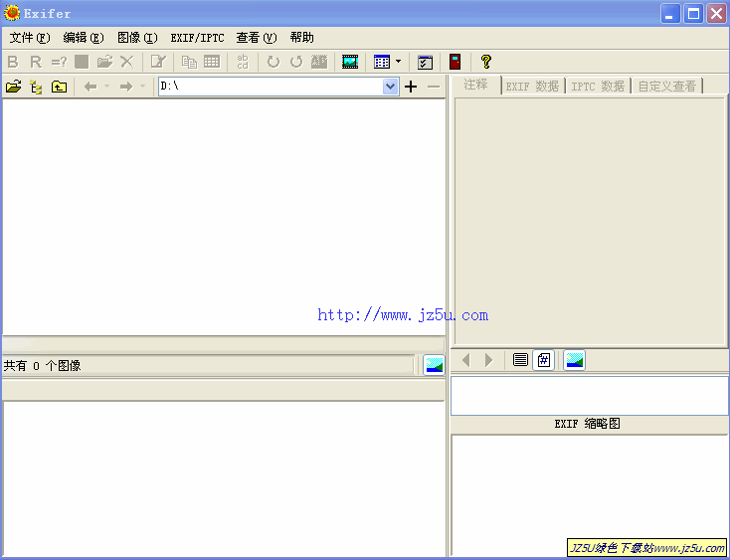Toggle the folder tree icon
Image resolution: width=730 pixels, height=560 pixels.
(36, 87)
